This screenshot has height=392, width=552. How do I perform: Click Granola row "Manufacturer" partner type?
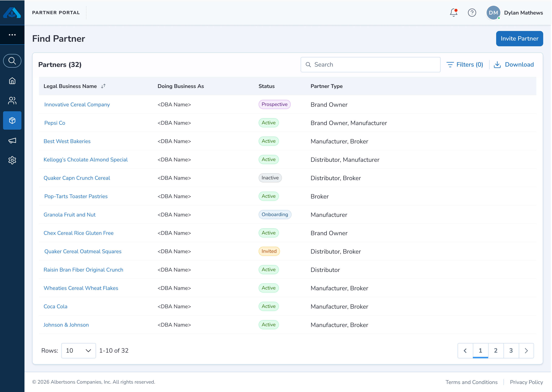pos(329,215)
